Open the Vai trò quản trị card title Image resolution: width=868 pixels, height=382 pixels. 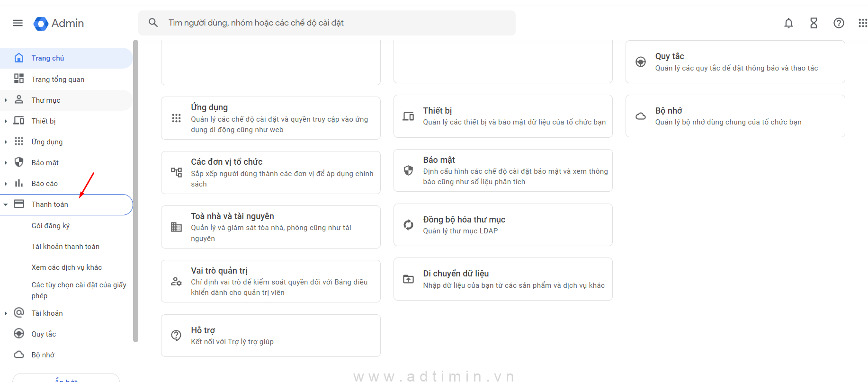click(x=219, y=271)
